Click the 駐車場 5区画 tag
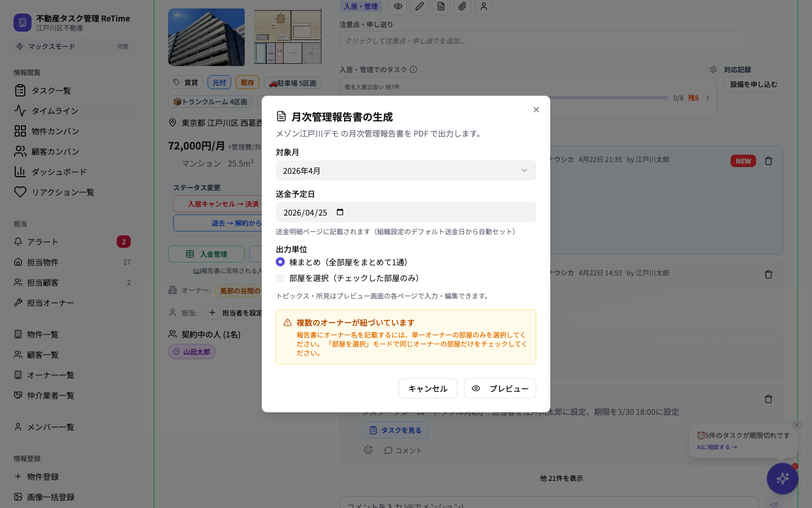The height and width of the screenshot is (508, 812). point(293,83)
